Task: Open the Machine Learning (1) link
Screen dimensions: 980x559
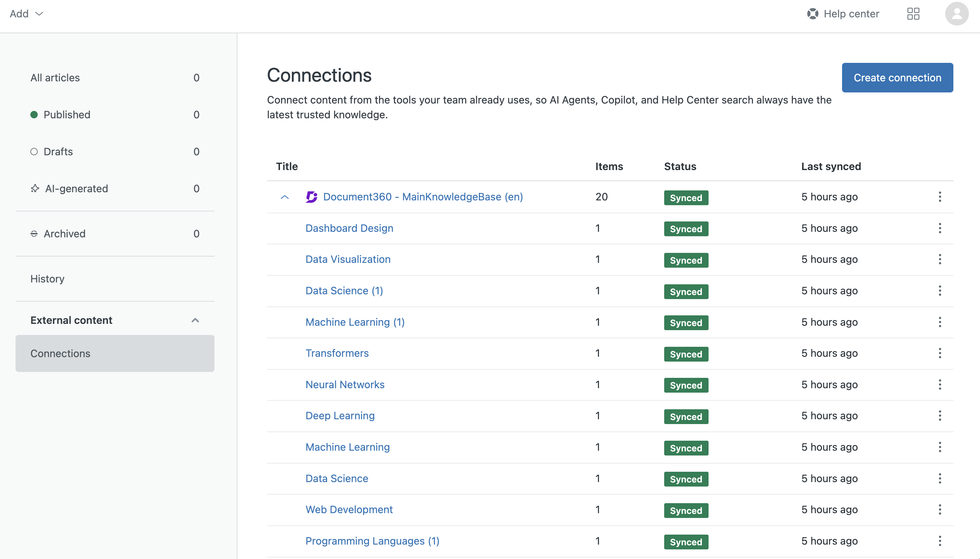Action: [x=354, y=322]
